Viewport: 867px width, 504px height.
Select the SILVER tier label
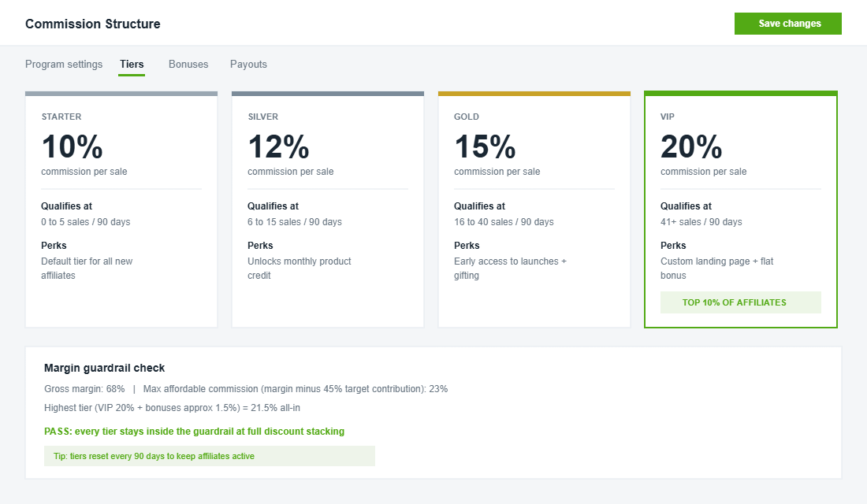point(263,117)
